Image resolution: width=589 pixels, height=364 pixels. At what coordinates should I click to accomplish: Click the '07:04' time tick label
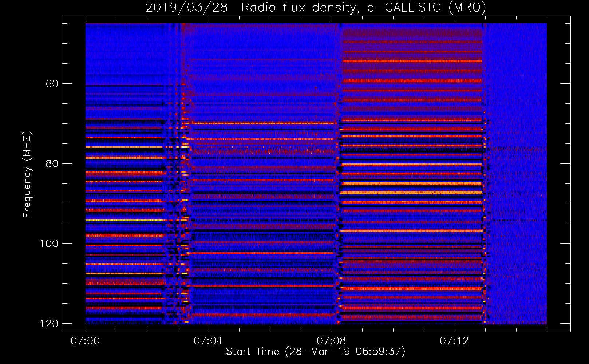tap(208, 341)
